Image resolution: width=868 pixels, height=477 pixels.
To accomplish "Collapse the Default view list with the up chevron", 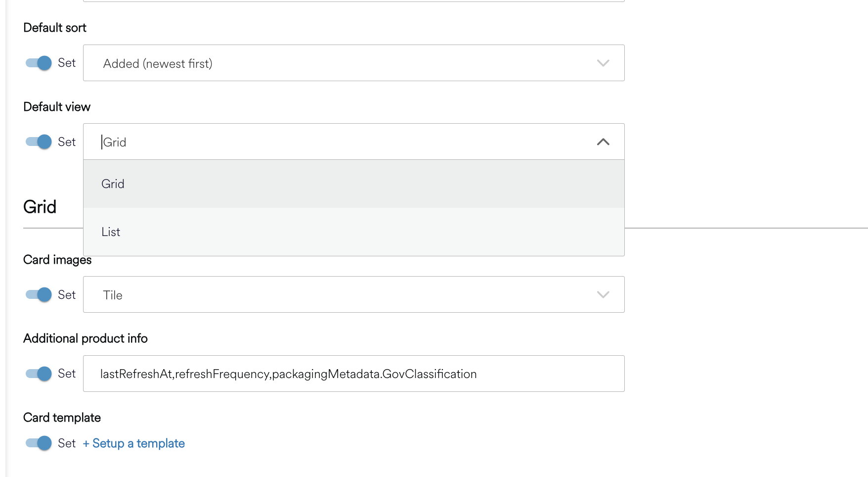I will 603,142.
